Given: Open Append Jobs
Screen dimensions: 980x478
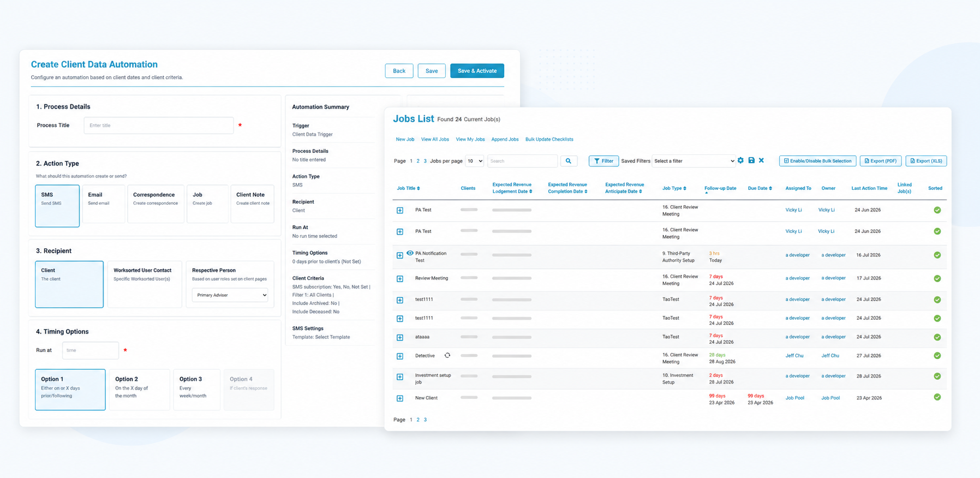Looking at the screenshot, I should click(x=505, y=139).
